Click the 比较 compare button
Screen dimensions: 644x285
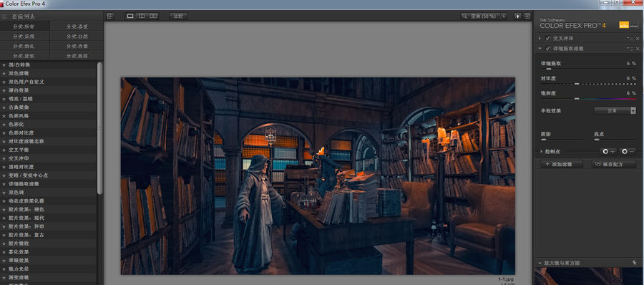tap(178, 16)
